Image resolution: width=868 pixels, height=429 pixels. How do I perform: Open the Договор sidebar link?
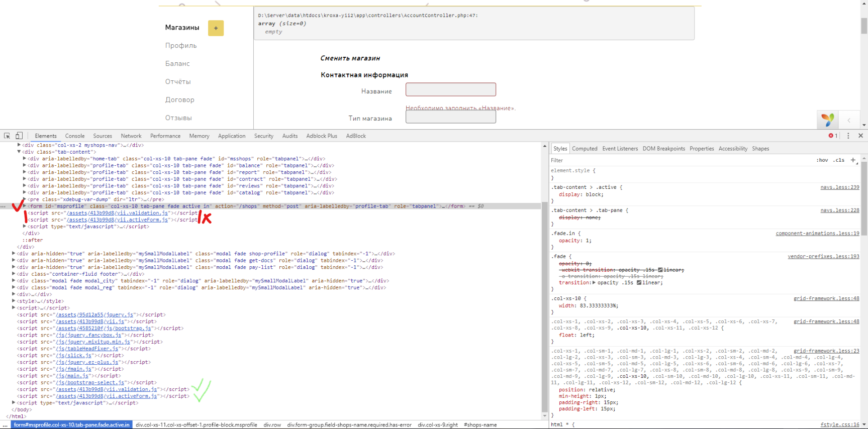pyautogui.click(x=179, y=100)
